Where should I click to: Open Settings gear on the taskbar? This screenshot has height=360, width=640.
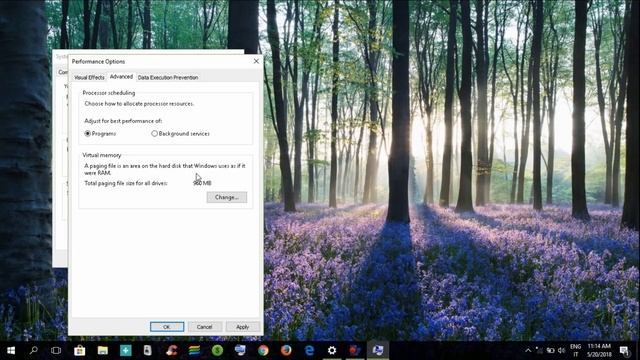coord(332,350)
